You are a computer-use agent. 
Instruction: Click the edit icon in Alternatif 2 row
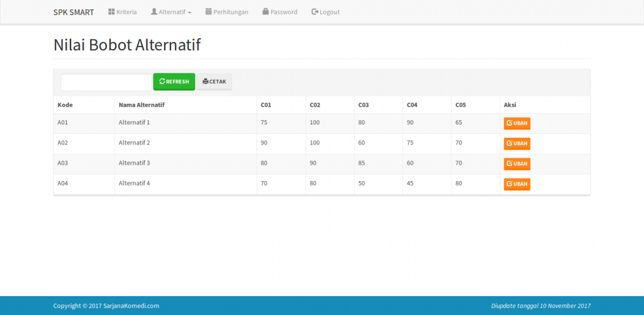coord(509,143)
